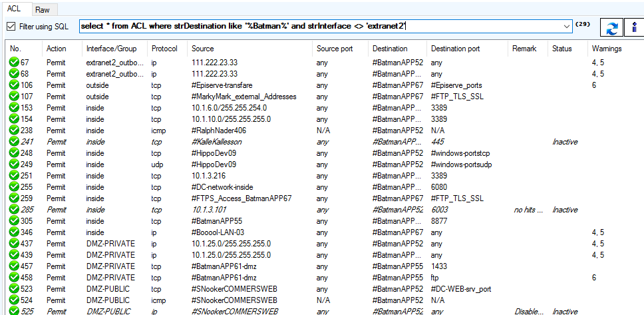
Task: Select inactive rule 285 source 10.1.3.101
Action: click(x=209, y=210)
